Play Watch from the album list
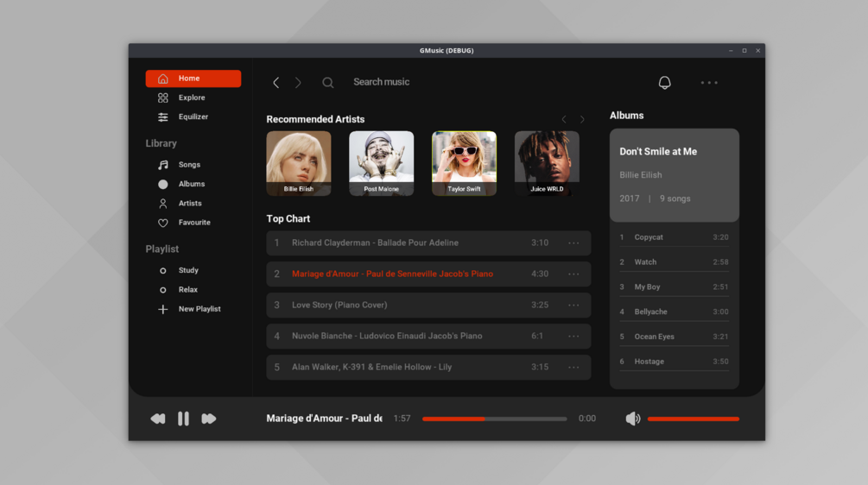 [675, 262]
